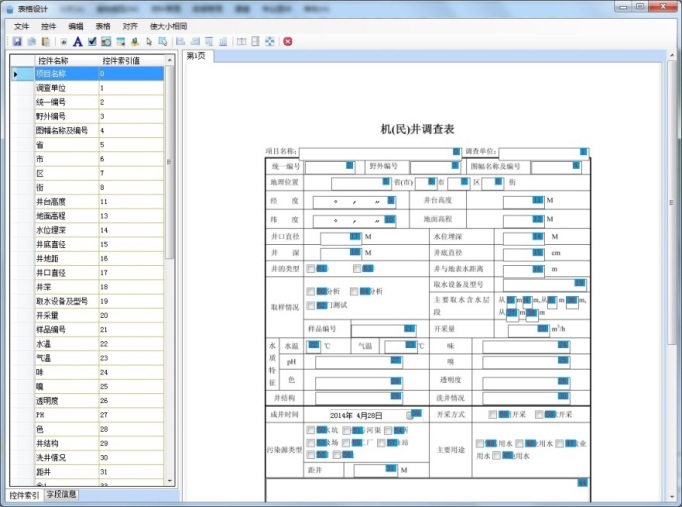The image size is (682, 507).
Task: Click the paste clipboard icon in toolbar
Action: pos(45,42)
